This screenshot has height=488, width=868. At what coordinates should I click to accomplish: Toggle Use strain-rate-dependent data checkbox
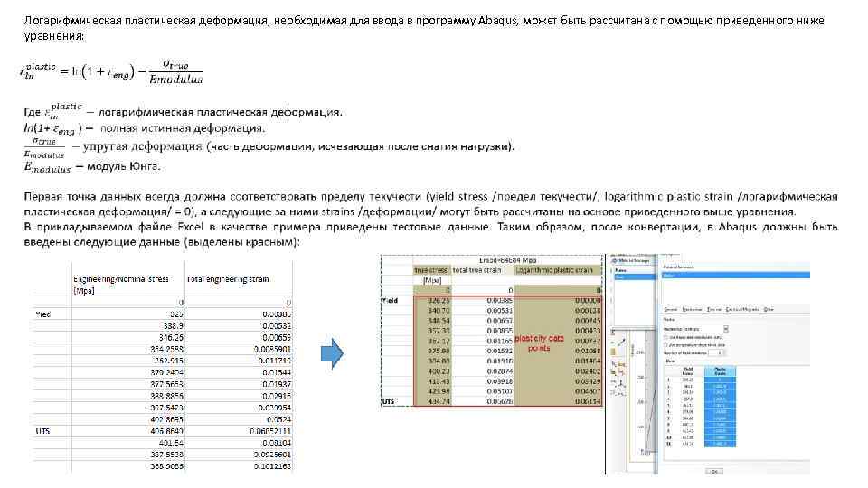666,337
